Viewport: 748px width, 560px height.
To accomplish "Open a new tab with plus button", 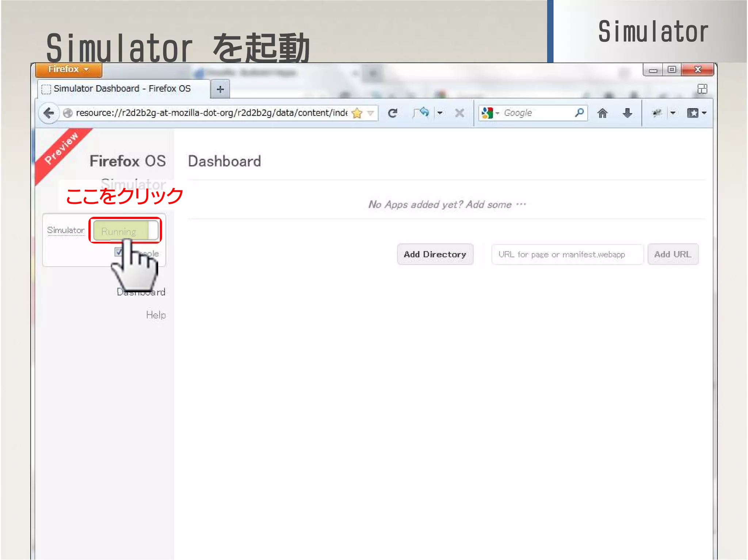I will coord(220,89).
